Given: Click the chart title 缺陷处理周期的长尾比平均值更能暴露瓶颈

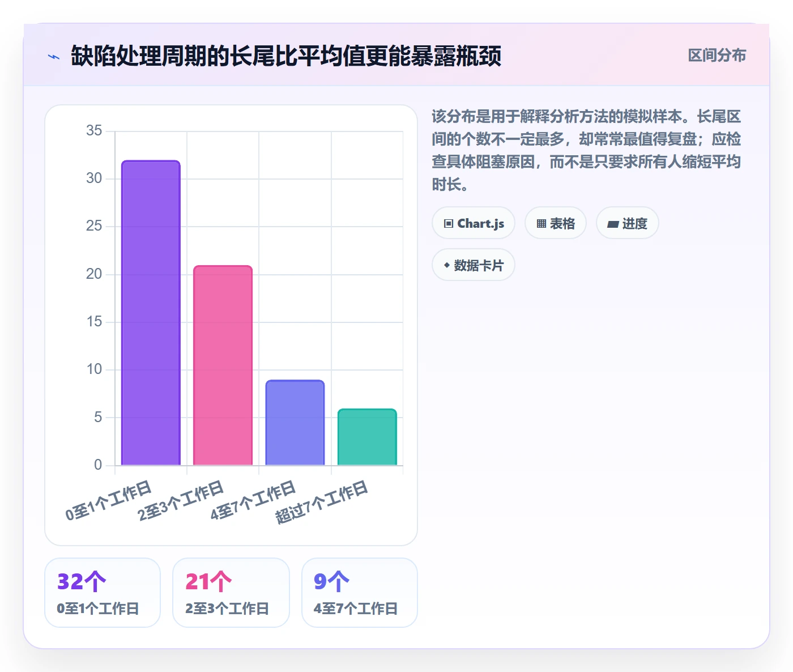Looking at the screenshot, I should pyautogui.click(x=286, y=56).
